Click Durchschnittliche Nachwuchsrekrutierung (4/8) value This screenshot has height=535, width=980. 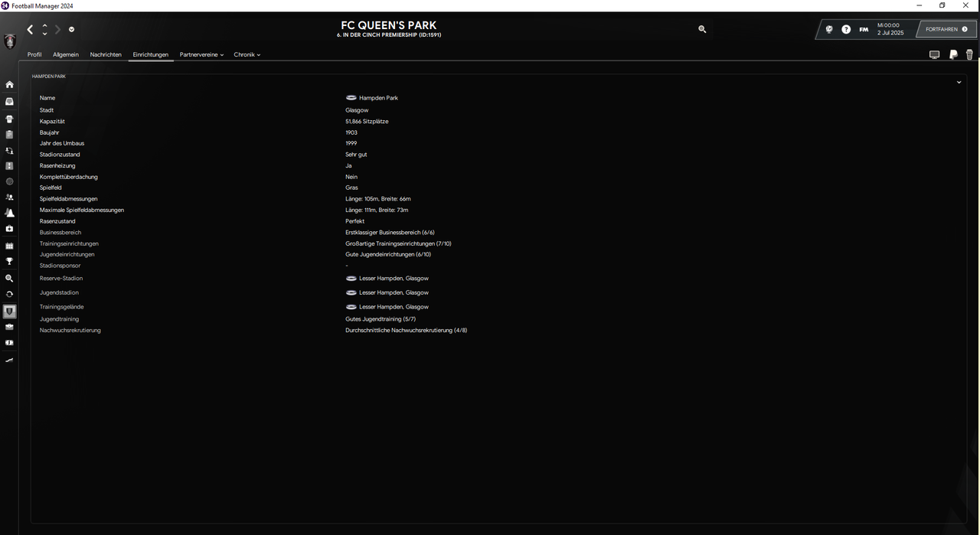click(x=407, y=331)
